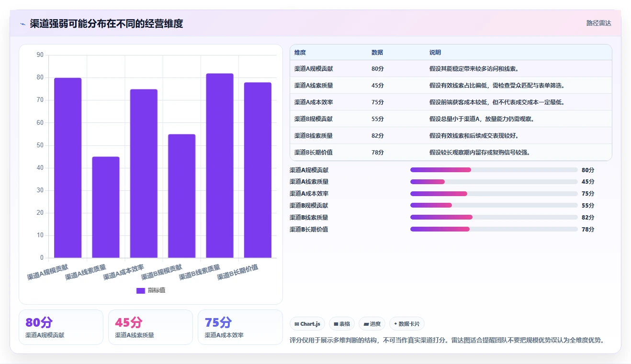Click the lightning icon beside the header title
Screen dimensions: 631x364
[23, 24]
